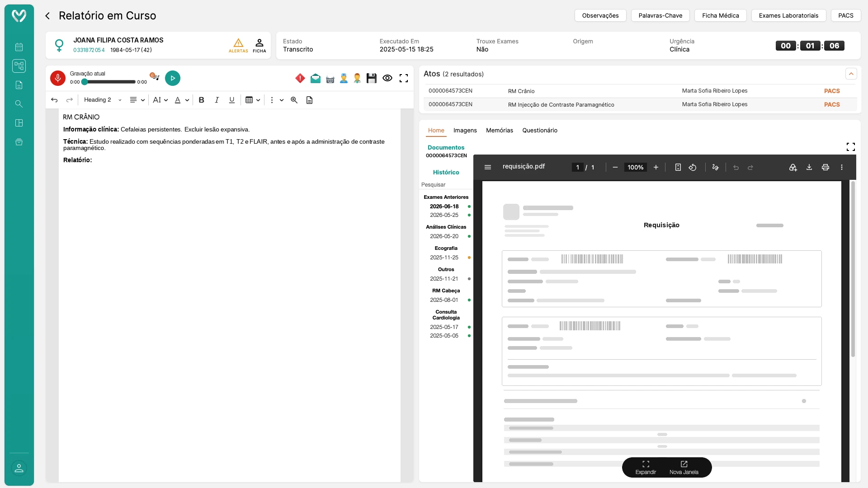Viewport: 868px width, 488px height.
Task: Start recording with the red microphone button
Action: pos(58,78)
